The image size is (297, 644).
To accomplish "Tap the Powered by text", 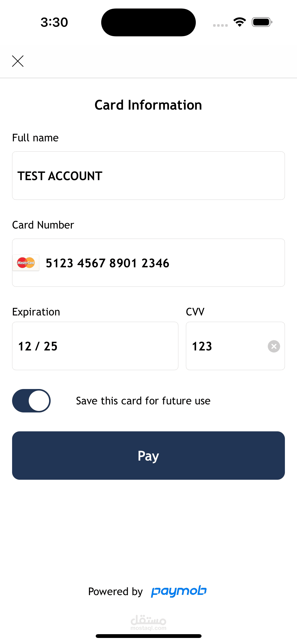I will (115, 591).
